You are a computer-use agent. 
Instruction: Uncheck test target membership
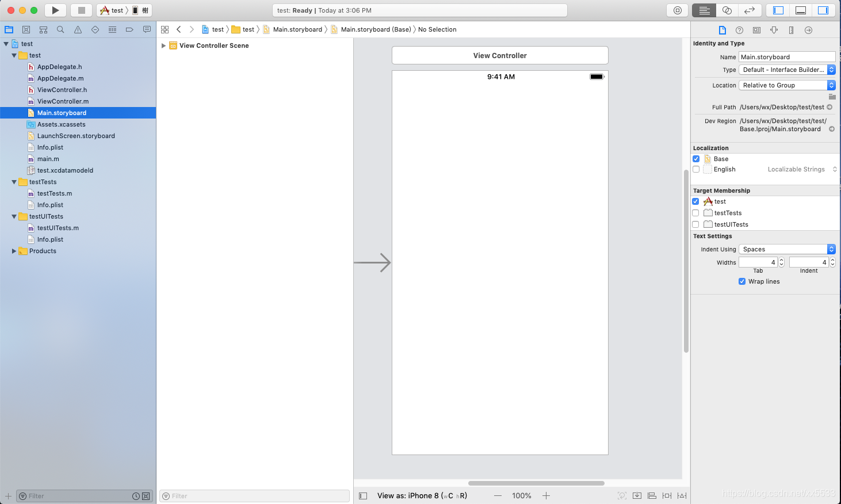pyautogui.click(x=696, y=201)
